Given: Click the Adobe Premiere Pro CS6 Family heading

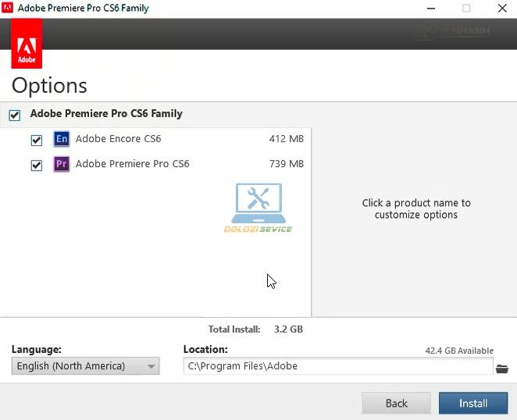Looking at the screenshot, I should point(106,113).
